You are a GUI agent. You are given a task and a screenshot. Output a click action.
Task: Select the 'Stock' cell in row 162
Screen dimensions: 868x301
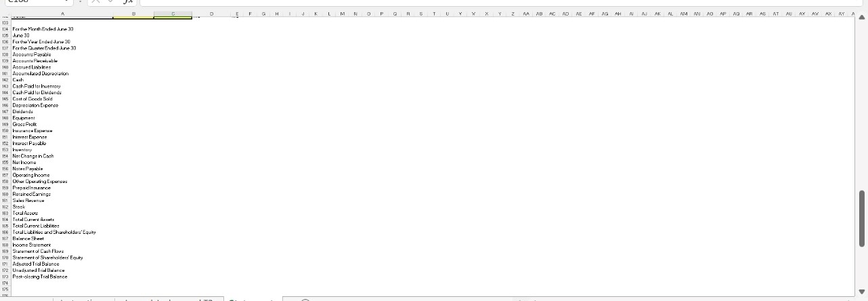click(x=62, y=207)
